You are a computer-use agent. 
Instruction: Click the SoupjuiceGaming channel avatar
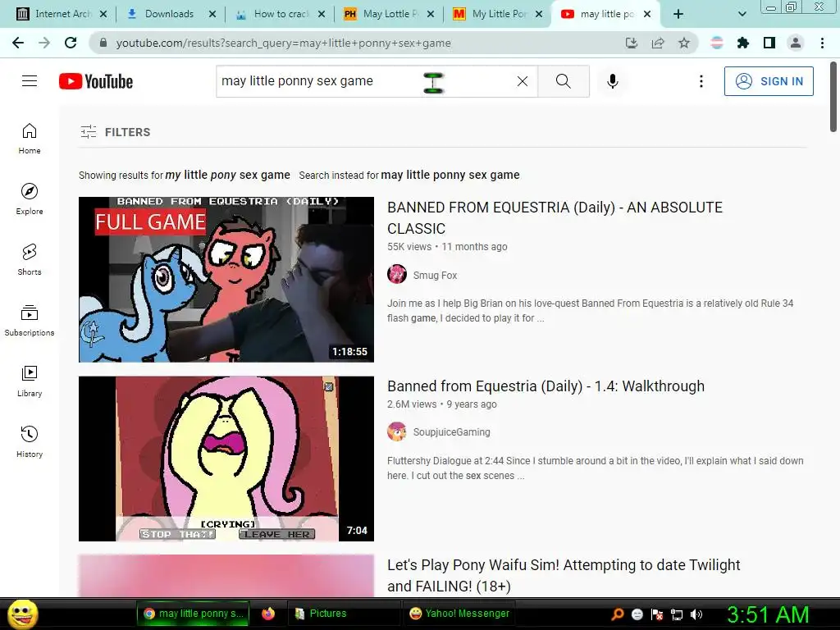pos(397,431)
